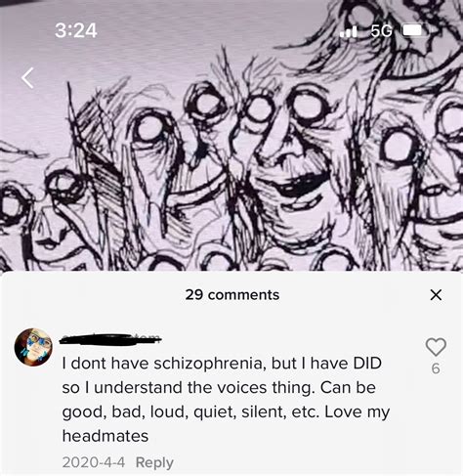Tap the battery indicator in status bar
This screenshot has height=476, width=463.
tap(414, 30)
